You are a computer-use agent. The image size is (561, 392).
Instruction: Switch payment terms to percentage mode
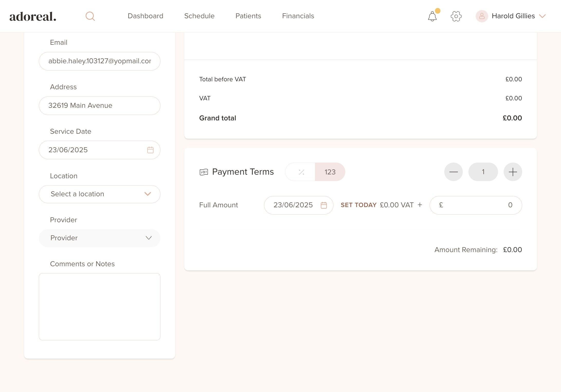[301, 172]
